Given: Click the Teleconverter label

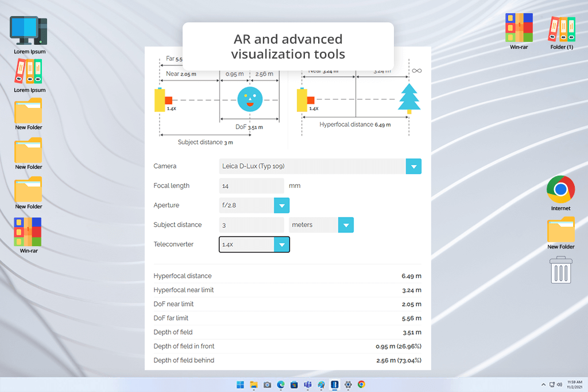Looking at the screenshot, I should tap(173, 244).
